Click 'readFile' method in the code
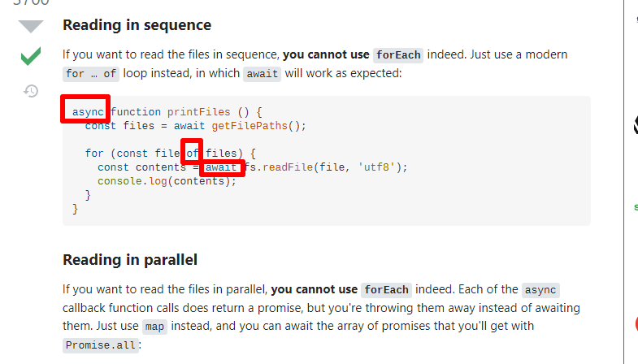638x364 pixels. pyautogui.click(x=288, y=167)
